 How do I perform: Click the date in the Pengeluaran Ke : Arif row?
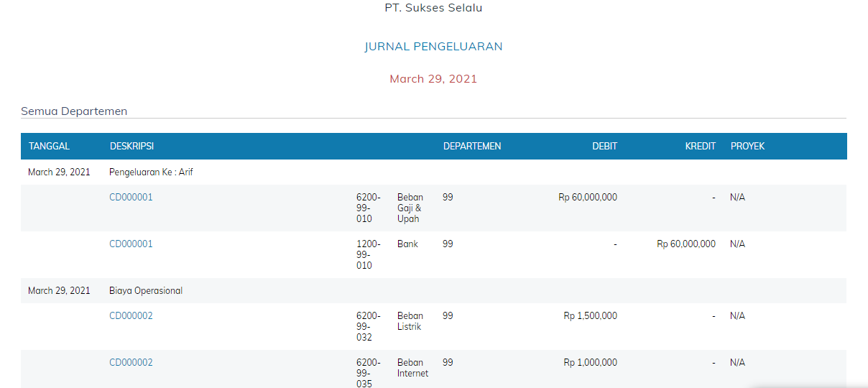[x=59, y=172]
